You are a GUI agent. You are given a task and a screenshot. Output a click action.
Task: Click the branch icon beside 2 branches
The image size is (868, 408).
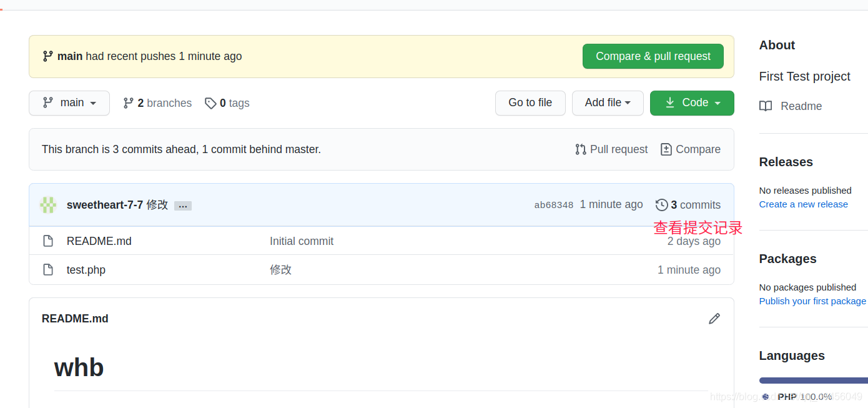click(128, 103)
